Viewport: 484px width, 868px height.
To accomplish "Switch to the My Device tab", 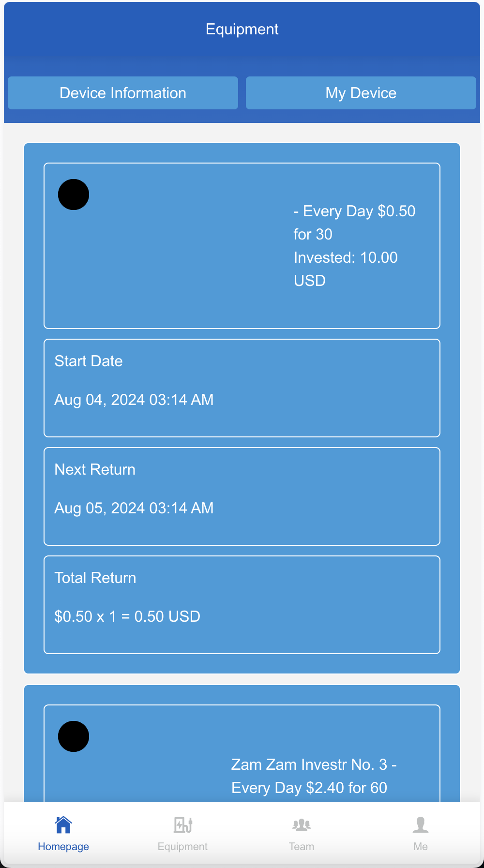I will pos(361,93).
